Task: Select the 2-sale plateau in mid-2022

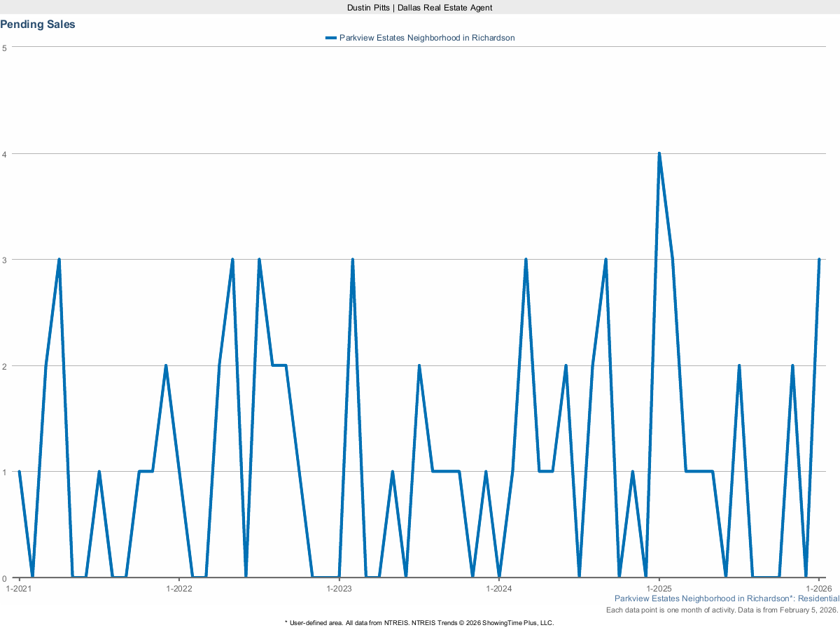Action: click(x=279, y=365)
